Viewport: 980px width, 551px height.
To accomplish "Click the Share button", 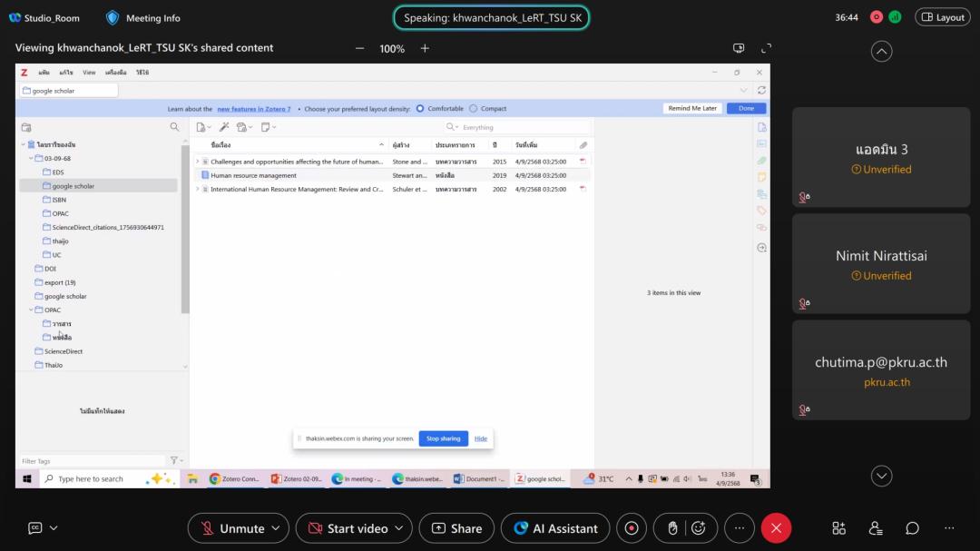I will tap(456, 528).
